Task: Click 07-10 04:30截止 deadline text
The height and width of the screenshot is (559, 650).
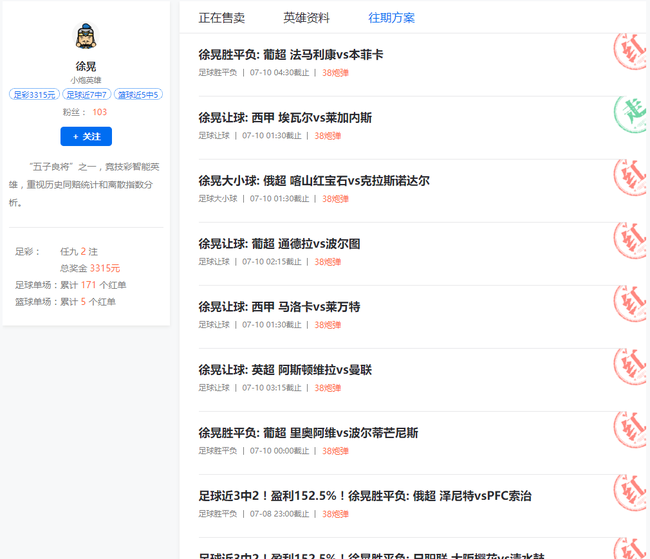Action: coord(279,73)
